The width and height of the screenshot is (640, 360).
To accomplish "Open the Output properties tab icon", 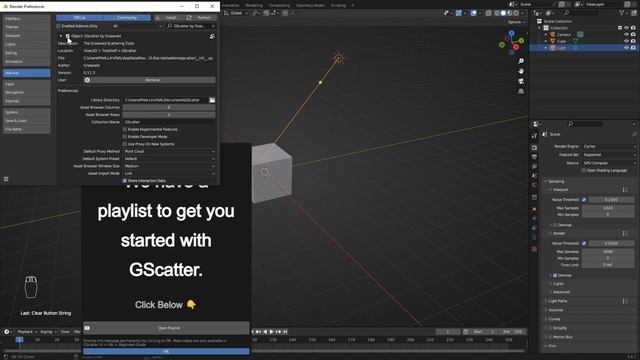I will 534,157.
